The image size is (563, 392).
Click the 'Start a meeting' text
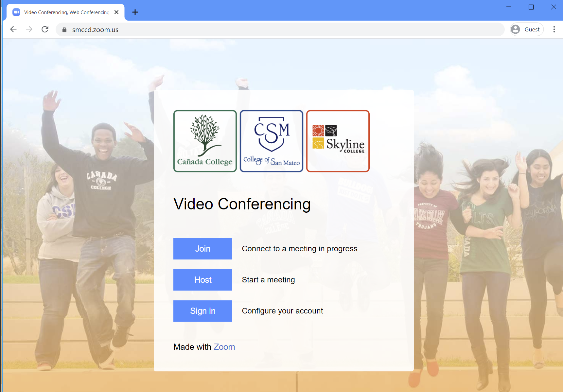click(x=268, y=280)
